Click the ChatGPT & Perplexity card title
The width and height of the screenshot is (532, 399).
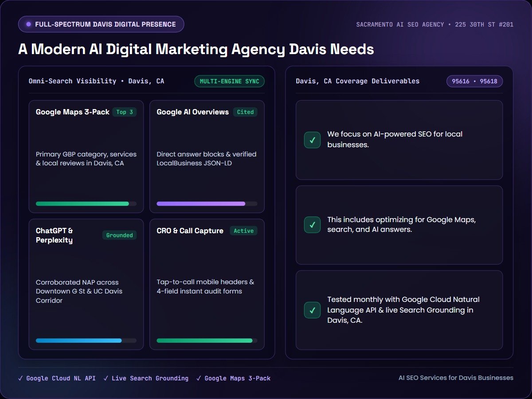pyautogui.click(x=54, y=235)
